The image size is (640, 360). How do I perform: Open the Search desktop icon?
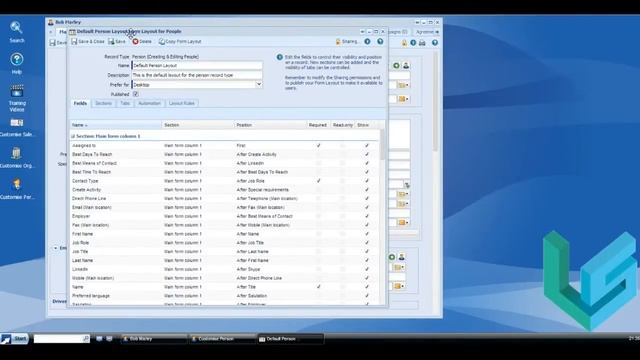pyautogui.click(x=16, y=32)
